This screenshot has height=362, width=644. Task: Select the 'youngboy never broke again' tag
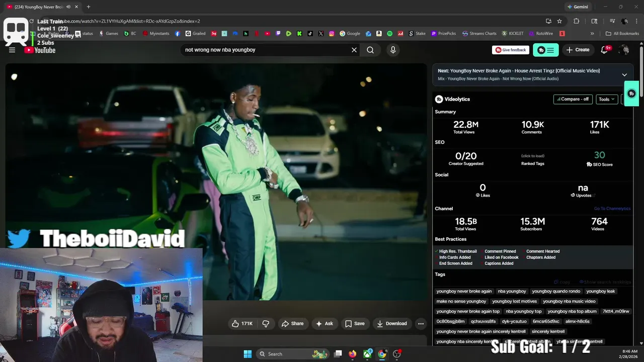[464, 291]
